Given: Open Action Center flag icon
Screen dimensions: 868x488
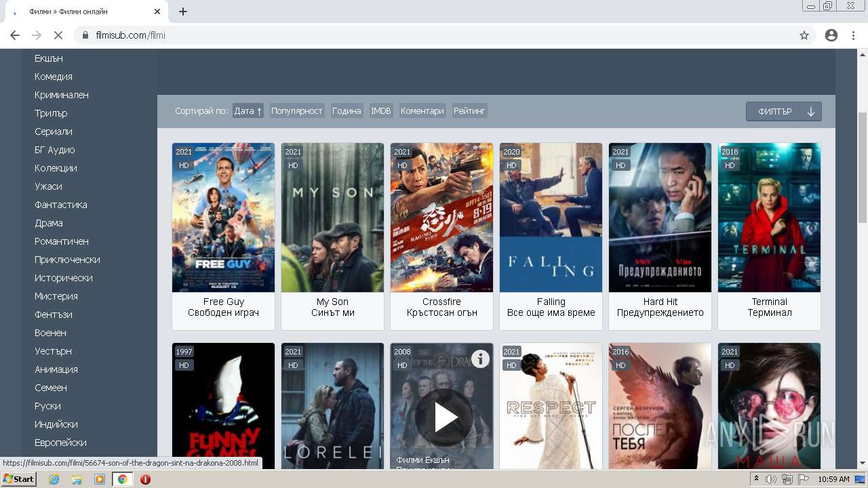Looking at the screenshot, I should click(x=803, y=479).
